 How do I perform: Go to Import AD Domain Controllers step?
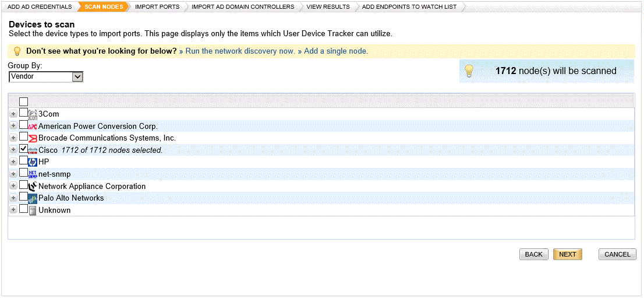point(243,6)
